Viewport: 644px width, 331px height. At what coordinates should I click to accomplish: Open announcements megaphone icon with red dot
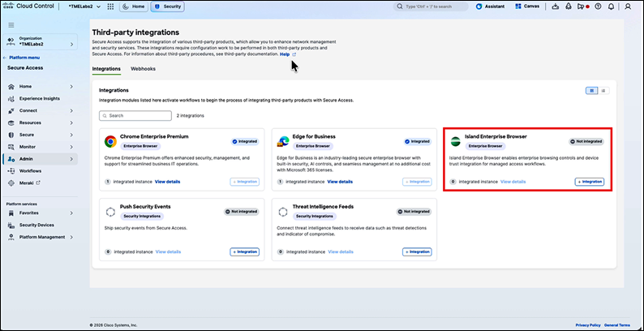(583, 6)
